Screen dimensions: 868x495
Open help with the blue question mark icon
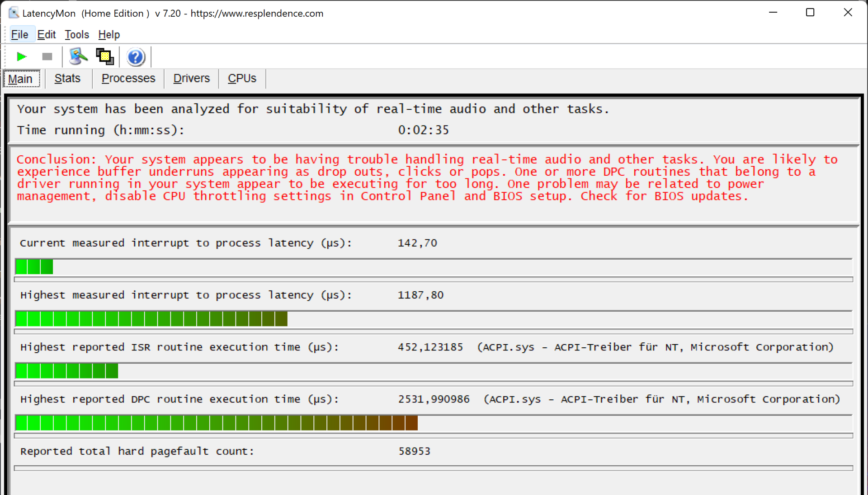coord(136,57)
